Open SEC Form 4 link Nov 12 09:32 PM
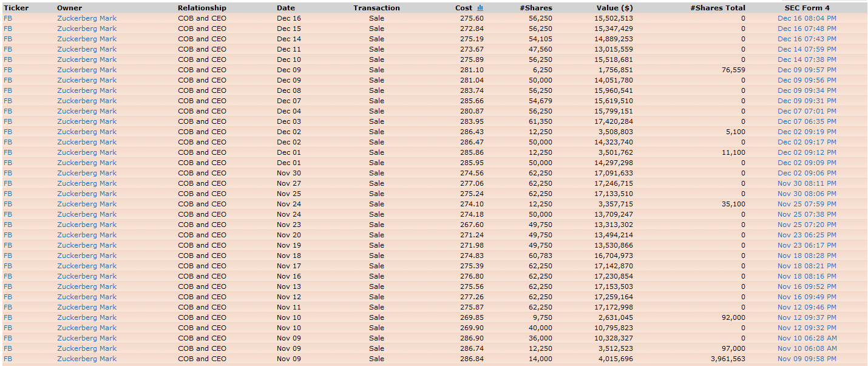 click(x=807, y=328)
